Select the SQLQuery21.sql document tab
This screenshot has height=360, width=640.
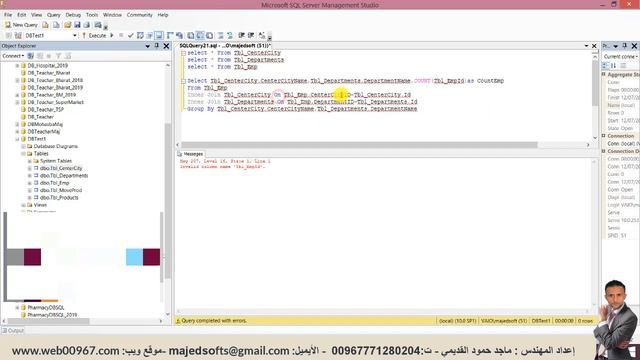[224, 46]
